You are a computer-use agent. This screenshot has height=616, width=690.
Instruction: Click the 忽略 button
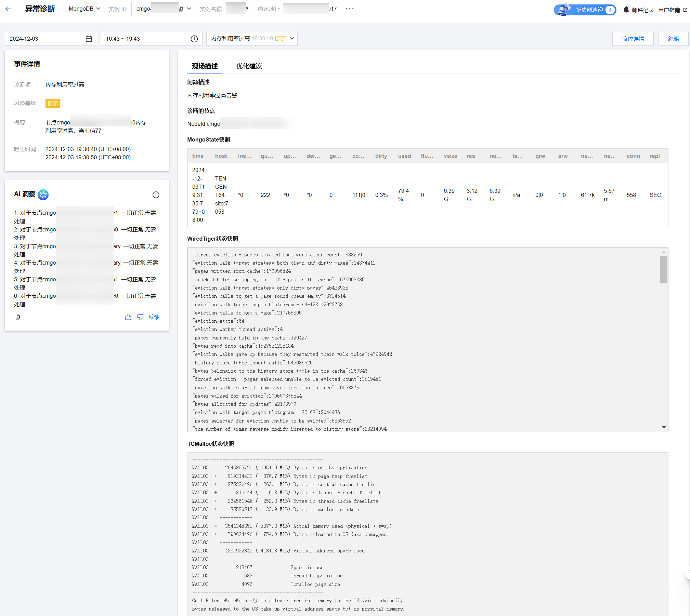click(673, 39)
